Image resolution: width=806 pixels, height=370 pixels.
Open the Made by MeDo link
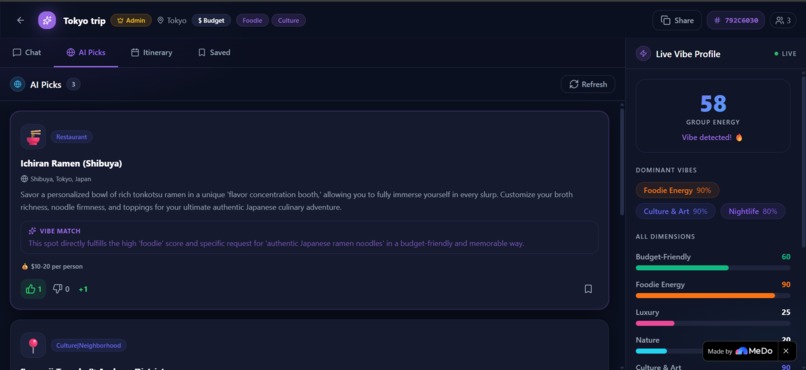740,351
